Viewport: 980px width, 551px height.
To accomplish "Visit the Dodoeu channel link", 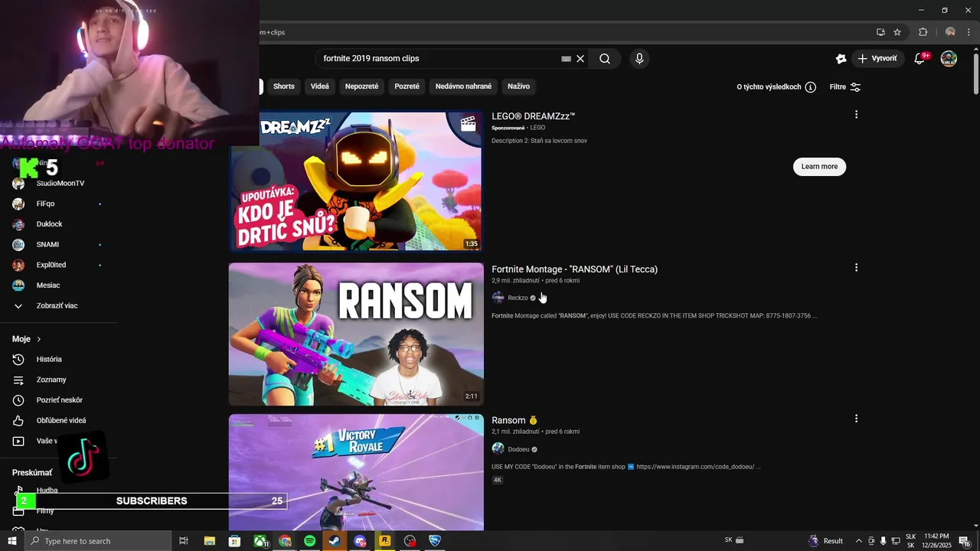I will pos(518,449).
